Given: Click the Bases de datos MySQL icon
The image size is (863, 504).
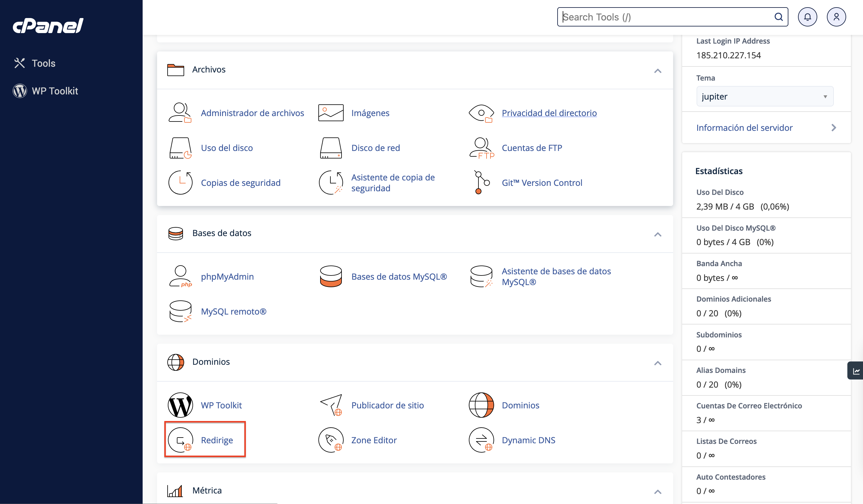Looking at the screenshot, I should [331, 276].
